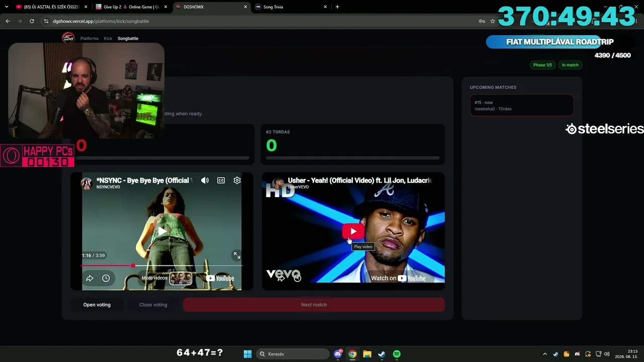Open the Windows Start menu
This screenshot has height=362, width=644.
coord(248,354)
